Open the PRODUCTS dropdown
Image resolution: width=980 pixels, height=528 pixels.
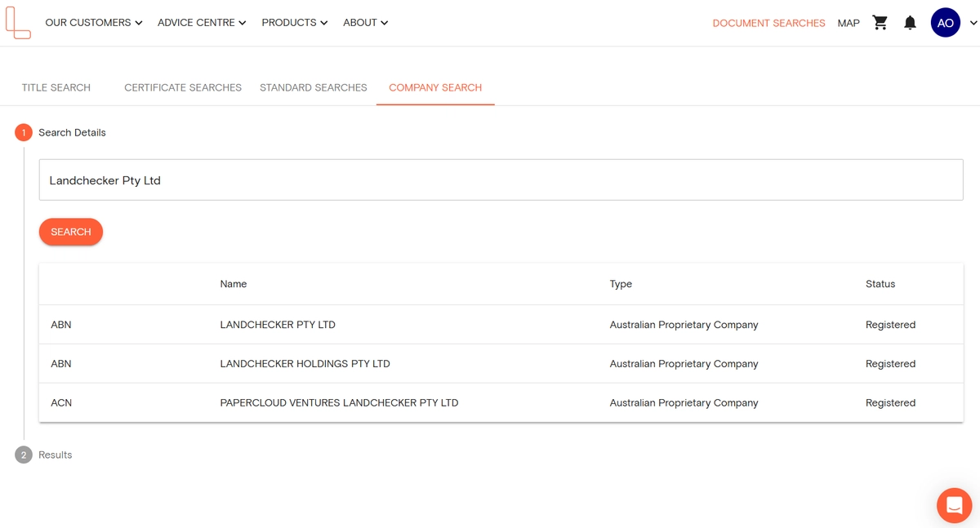click(294, 22)
